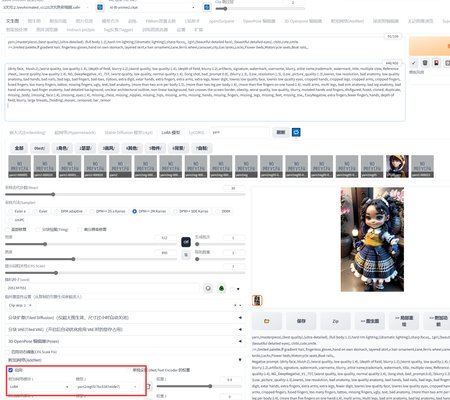Screen dimensions: 450x400
Task: Click the trash icon under the generate button
Action: point(425,63)
